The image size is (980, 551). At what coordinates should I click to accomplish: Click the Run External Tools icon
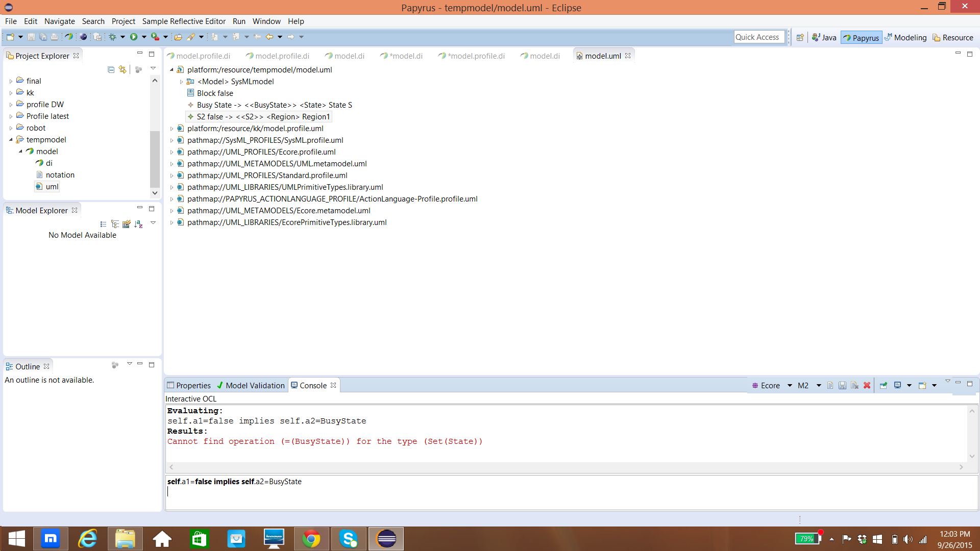tap(155, 37)
